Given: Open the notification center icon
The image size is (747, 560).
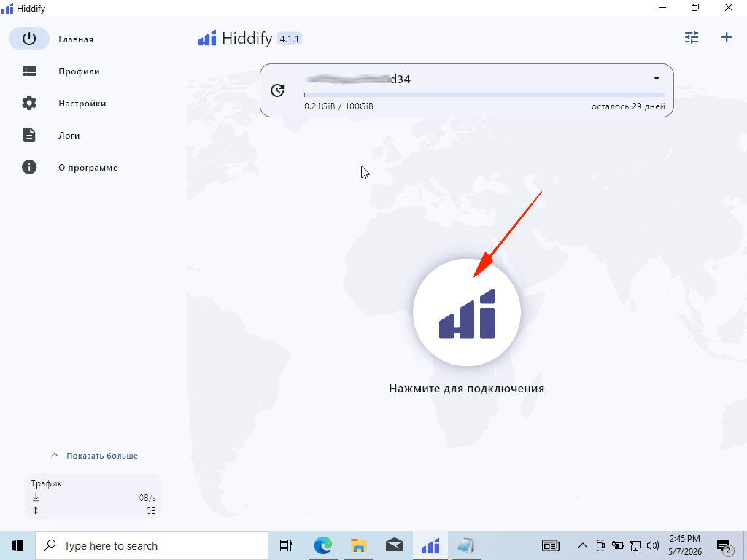Looking at the screenshot, I should click(x=724, y=546).
